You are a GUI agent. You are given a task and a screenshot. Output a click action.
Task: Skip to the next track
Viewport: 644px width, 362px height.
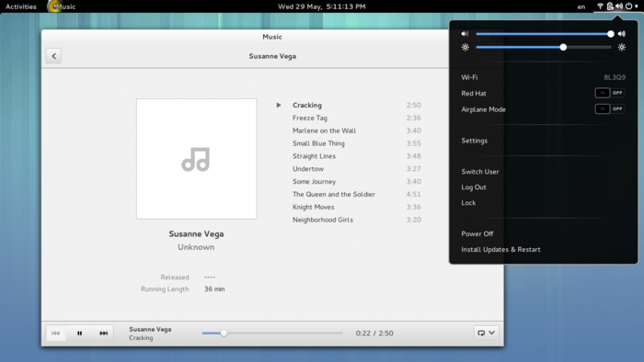[x=103, y=334]
